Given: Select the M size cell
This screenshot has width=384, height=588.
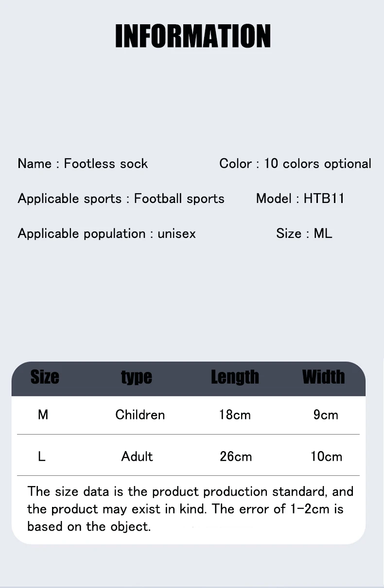Looking at the screenshot, I should [x=43, y=415].
